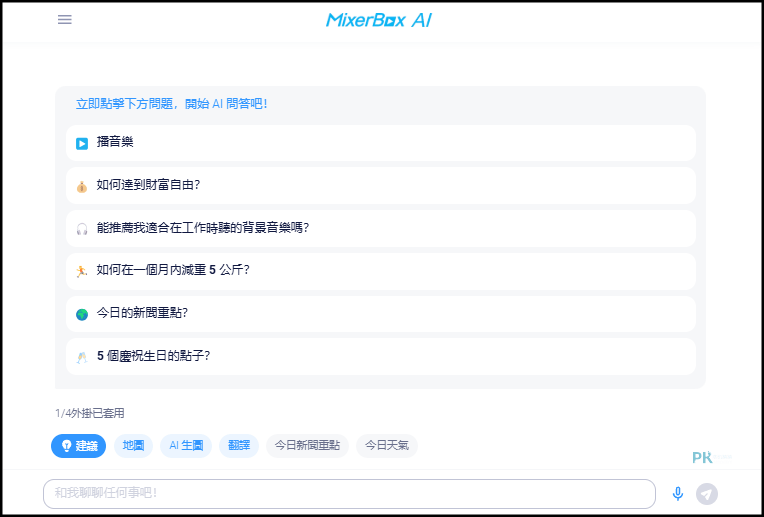Toggle the 建議 suggestions chip
764x517 pixels.
point(78,446)
